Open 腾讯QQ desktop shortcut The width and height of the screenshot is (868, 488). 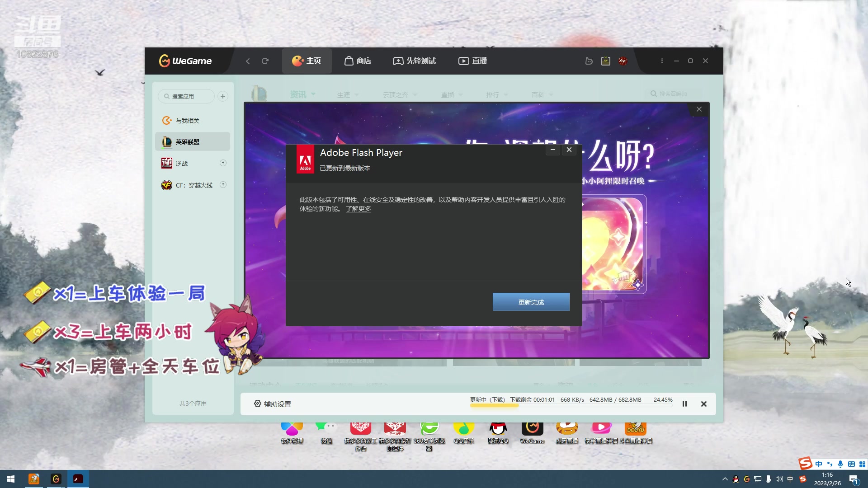tap(498, 432)
